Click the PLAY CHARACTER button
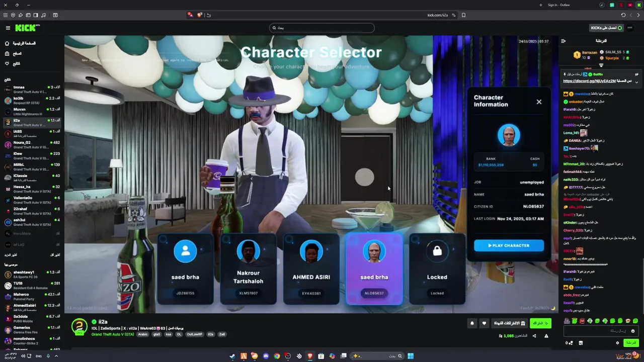644x362 pixels. [x=509, y=245]
